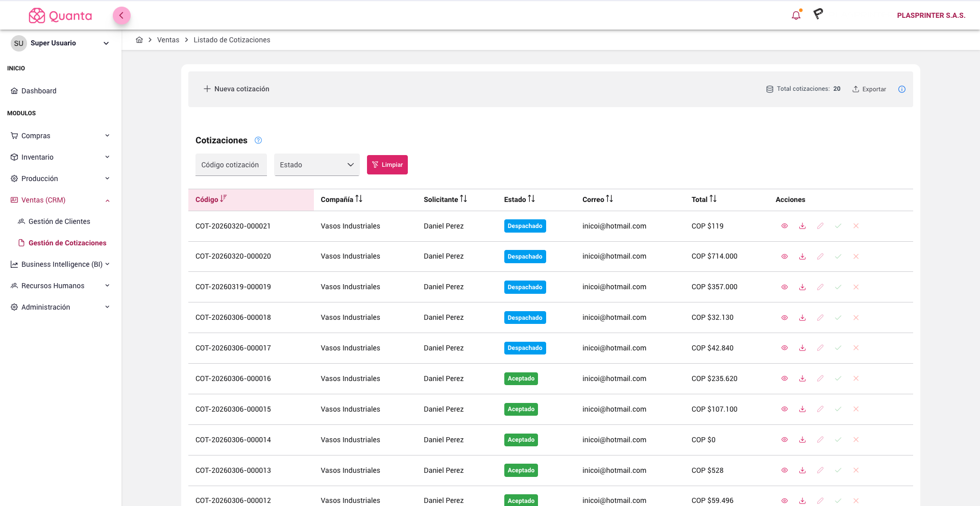Toggle sorting on the Total column

click(713, 199)
